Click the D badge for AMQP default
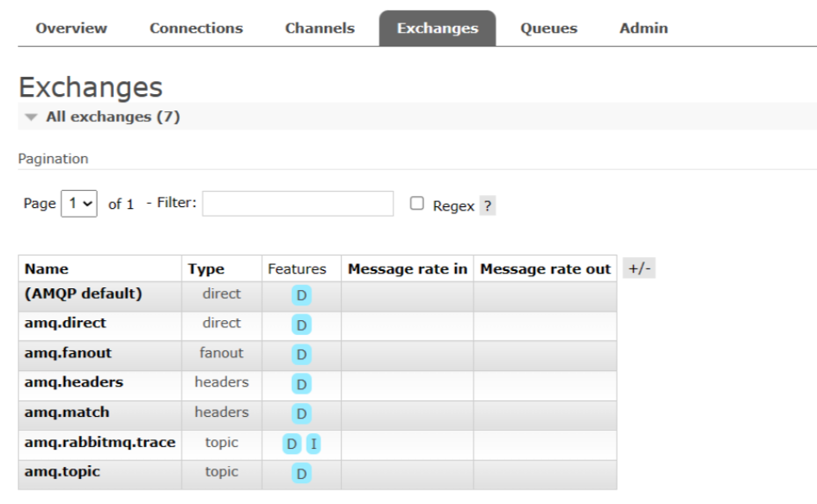The height and width of the screenshot is (504, 817). [x=301, y=295]
